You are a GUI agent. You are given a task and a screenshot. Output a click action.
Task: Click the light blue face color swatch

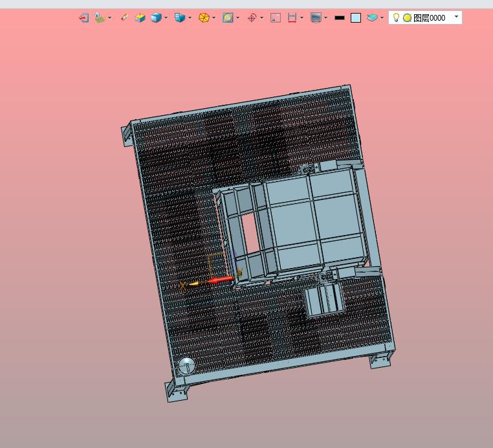pos(356,18)
